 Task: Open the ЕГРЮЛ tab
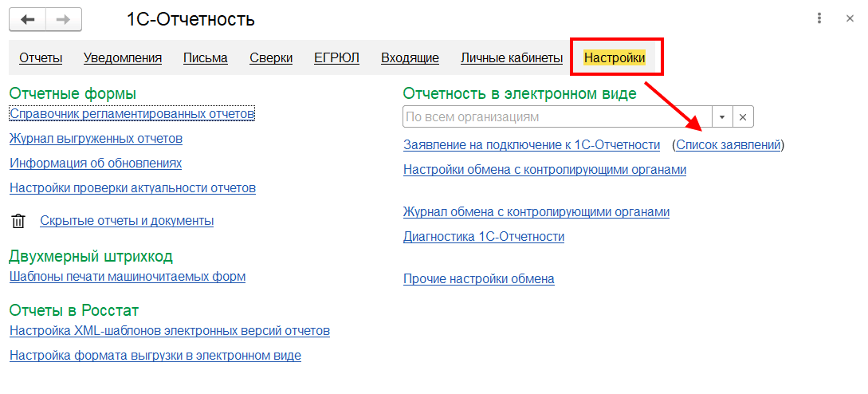336,57
